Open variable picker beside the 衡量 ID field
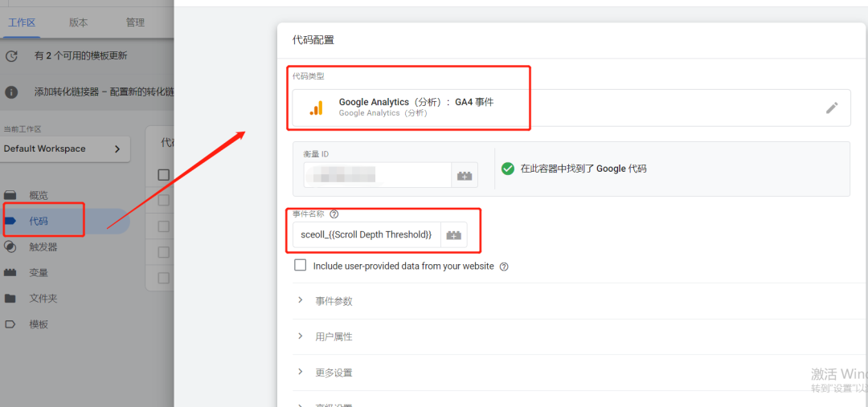The image size is (868, 407). pyautogui.click(x=464, y=175)
